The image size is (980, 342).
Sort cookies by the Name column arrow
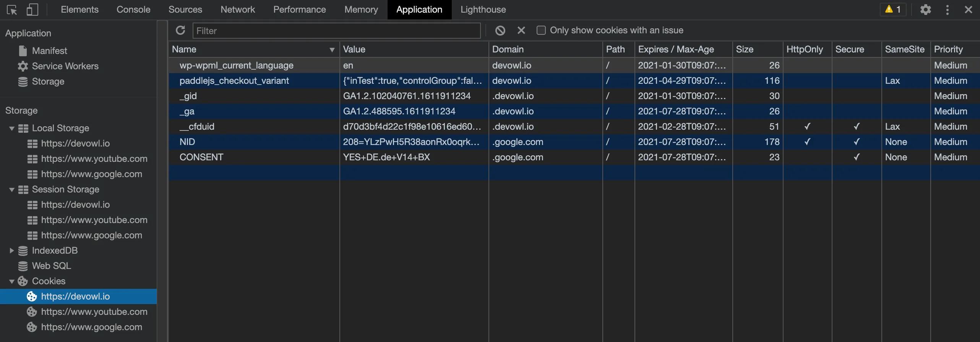[332, 50]
